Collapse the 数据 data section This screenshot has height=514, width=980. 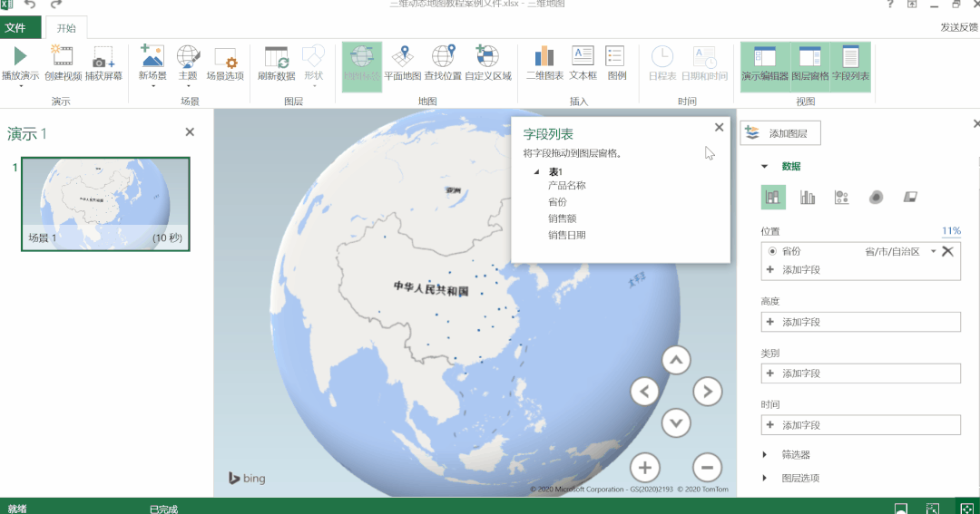click(x=764, y=167)
